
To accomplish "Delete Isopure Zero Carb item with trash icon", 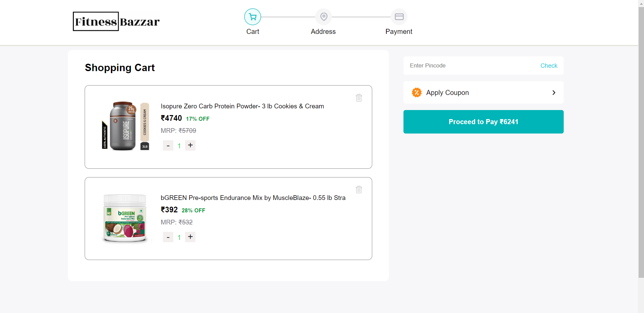I will (359, 98).
